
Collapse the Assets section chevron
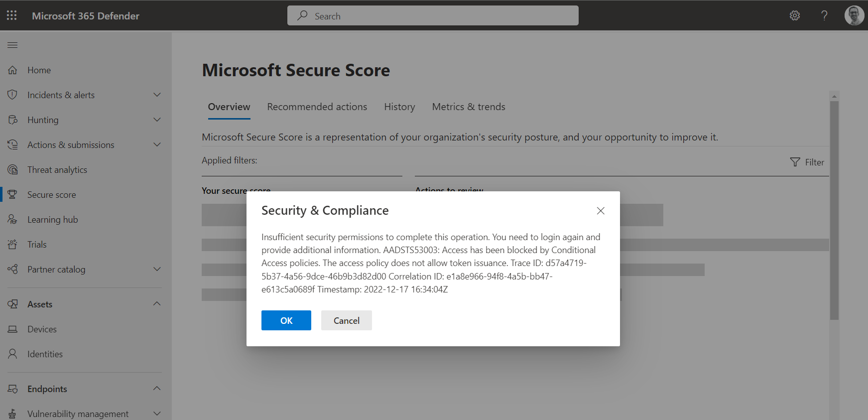pos(157,304)
